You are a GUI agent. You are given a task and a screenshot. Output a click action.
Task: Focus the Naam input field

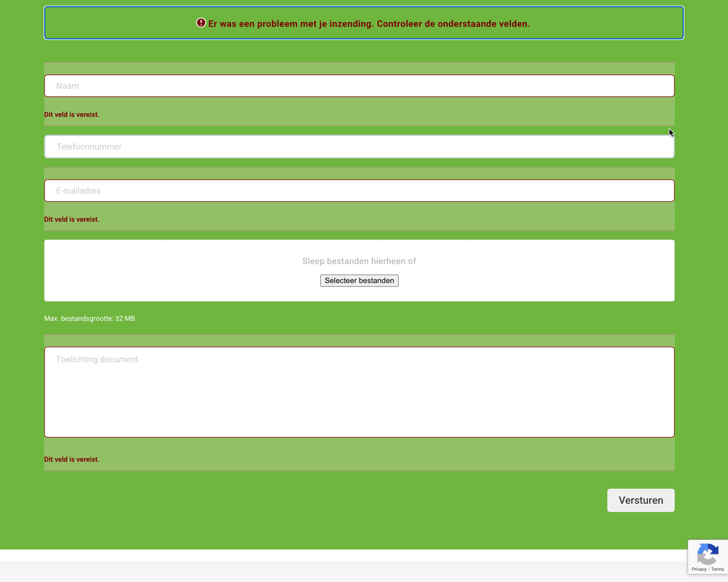point(359,86)
